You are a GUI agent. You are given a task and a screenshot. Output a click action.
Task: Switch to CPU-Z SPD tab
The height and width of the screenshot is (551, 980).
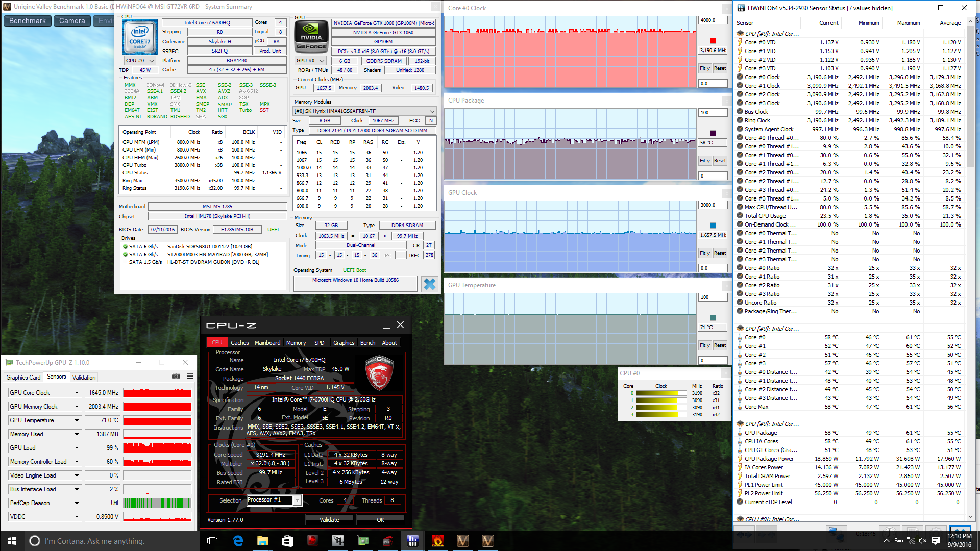click(x=319, y=343)
